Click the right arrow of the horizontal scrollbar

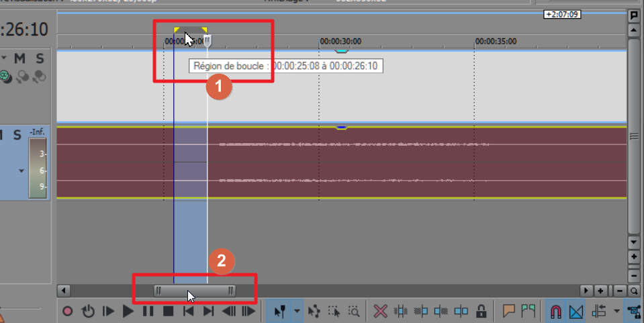coord(586,291)
